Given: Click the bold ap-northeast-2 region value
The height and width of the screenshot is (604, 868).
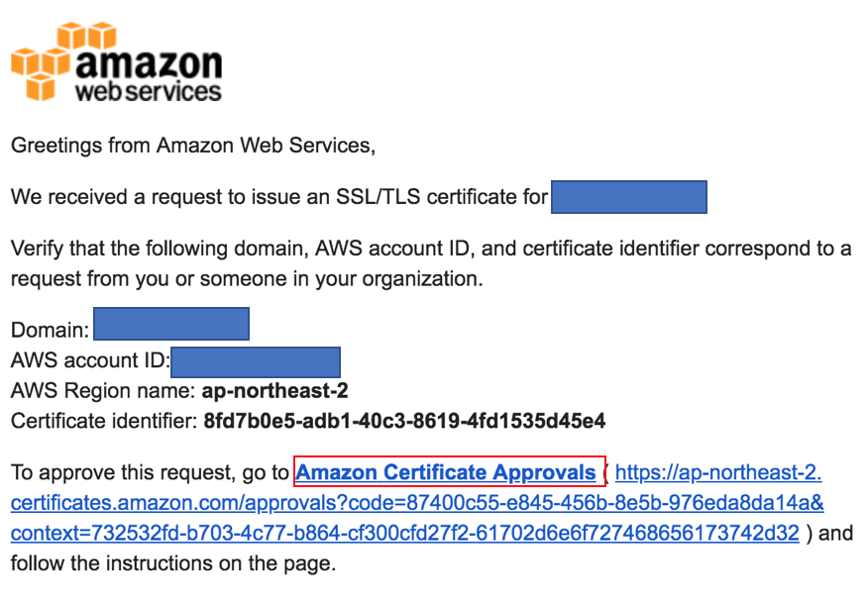Looking at the screenshot, I should [x=275, y=390].
